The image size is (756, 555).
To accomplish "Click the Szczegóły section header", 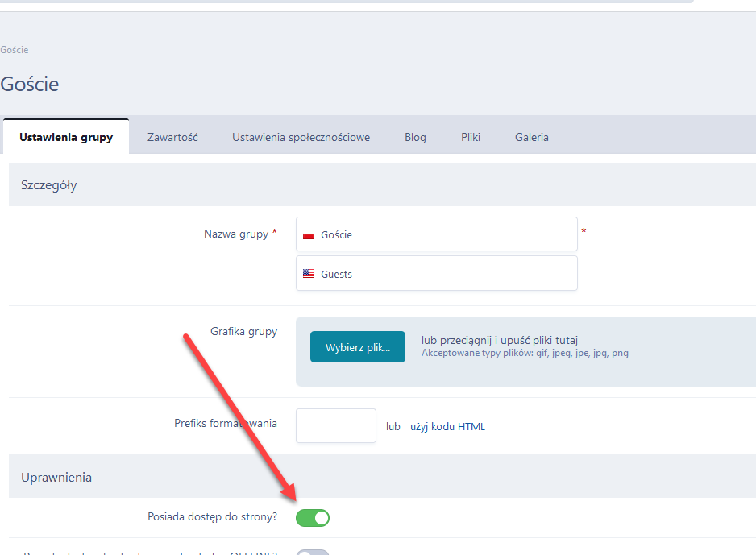I will (49, 185).
